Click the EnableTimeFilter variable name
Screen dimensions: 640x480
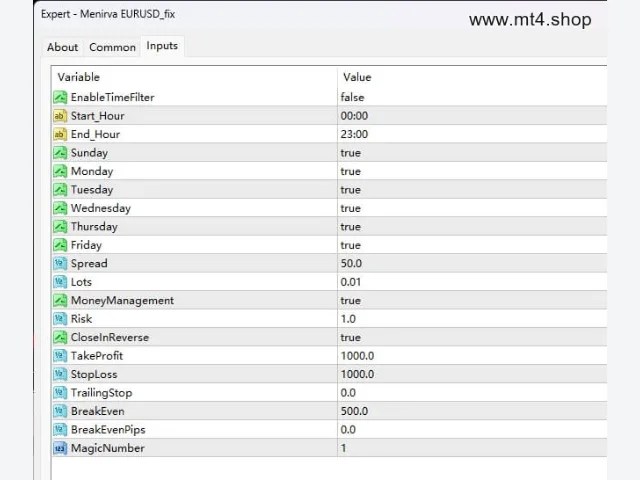(x=113, y=97)
